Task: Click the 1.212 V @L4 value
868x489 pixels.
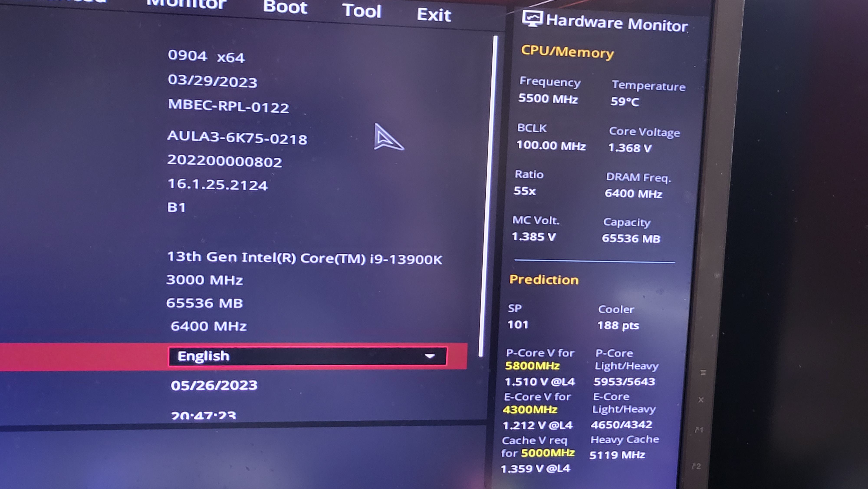Action: (538, 425)
